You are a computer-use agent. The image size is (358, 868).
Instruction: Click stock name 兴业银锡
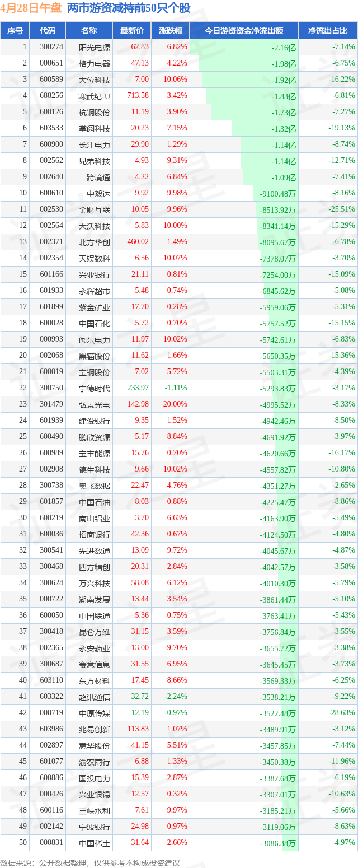pos(95,794)
